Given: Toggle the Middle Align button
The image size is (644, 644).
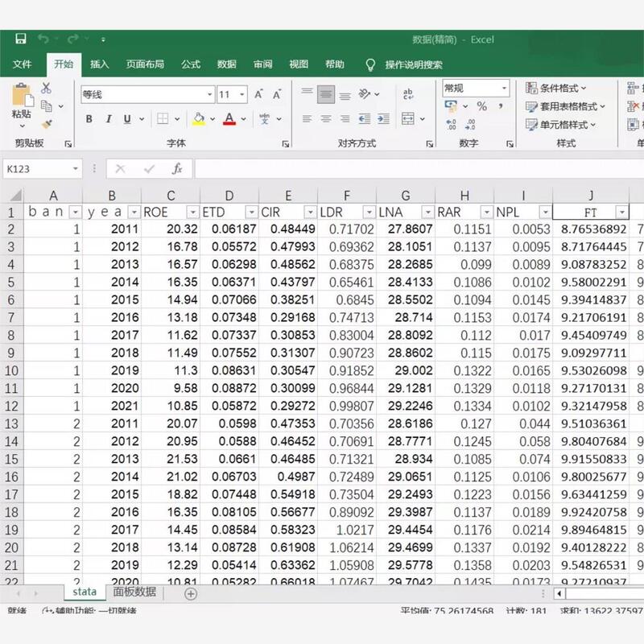Looking at the screenshot, I should click(326, 94).
